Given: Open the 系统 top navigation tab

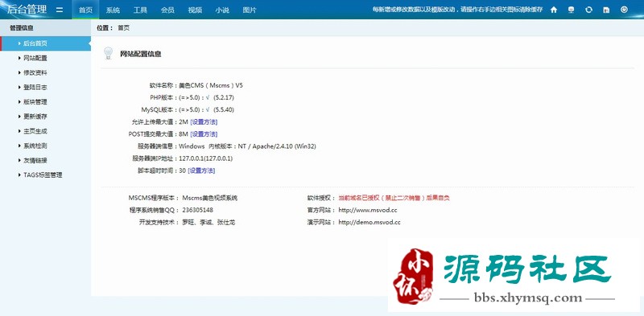Looking at the screenshot, I should (113, 10).
